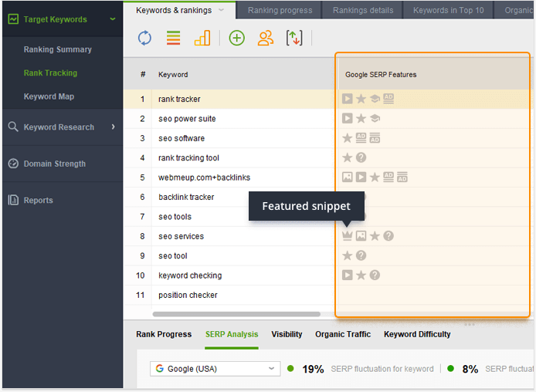Click video icon in rank tracker row

click(x=348, y=99)
